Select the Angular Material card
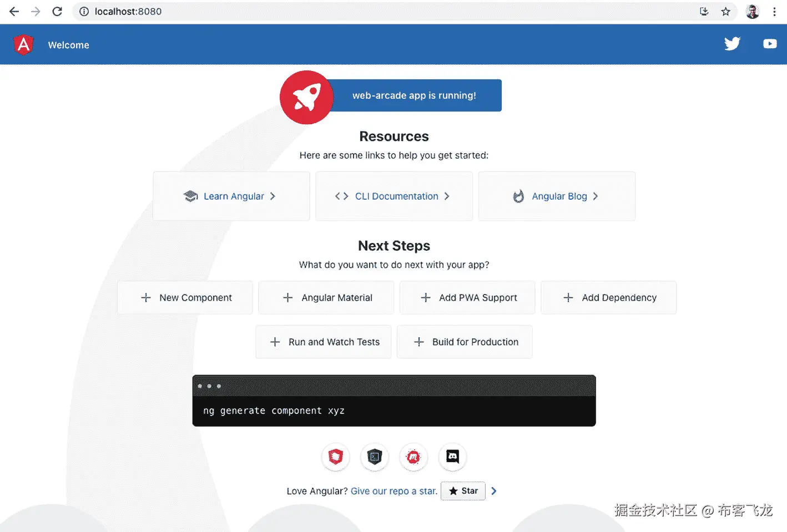The width and height of the screenshot is (787, 532). click(326, 297)
